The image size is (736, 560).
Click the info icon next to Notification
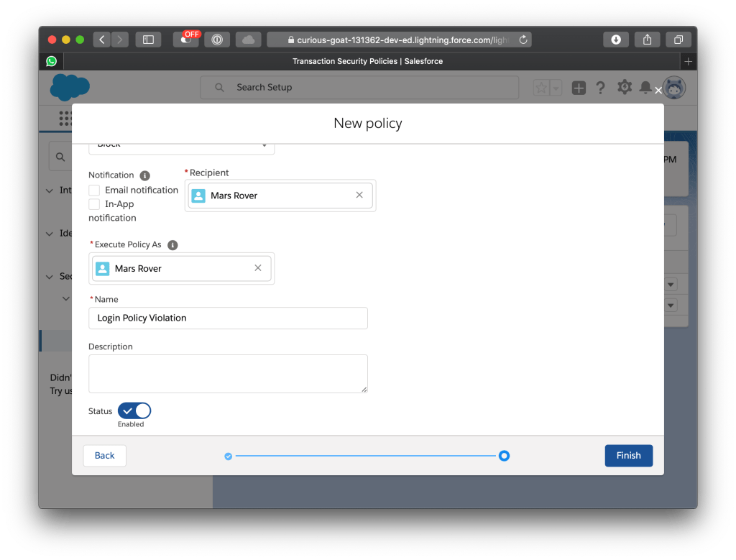pos(144,175)
